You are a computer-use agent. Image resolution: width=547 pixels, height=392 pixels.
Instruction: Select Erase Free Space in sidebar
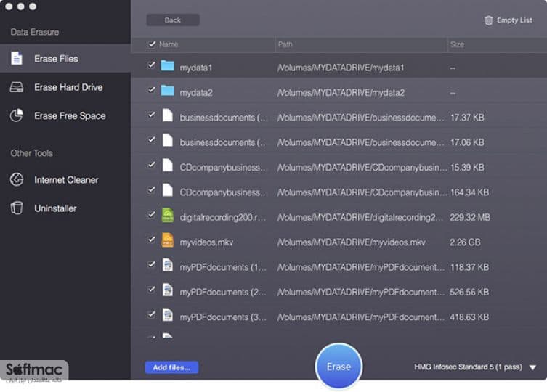65,115
